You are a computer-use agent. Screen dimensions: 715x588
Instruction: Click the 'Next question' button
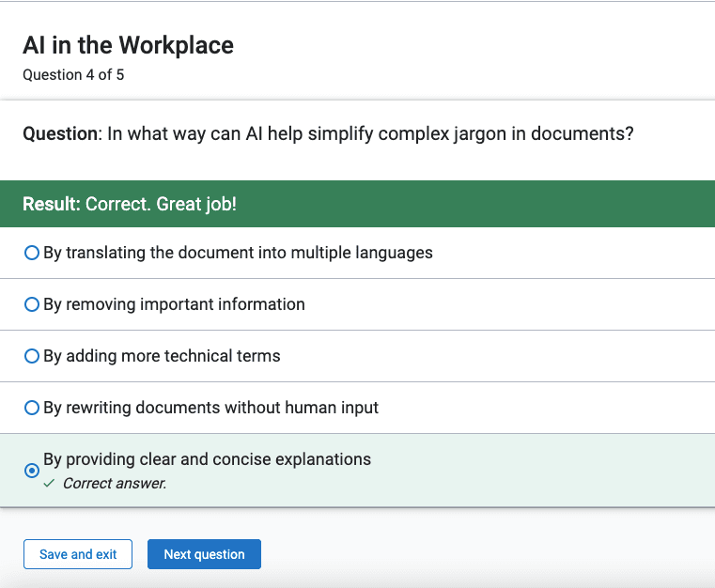click(x=204, y=554)
